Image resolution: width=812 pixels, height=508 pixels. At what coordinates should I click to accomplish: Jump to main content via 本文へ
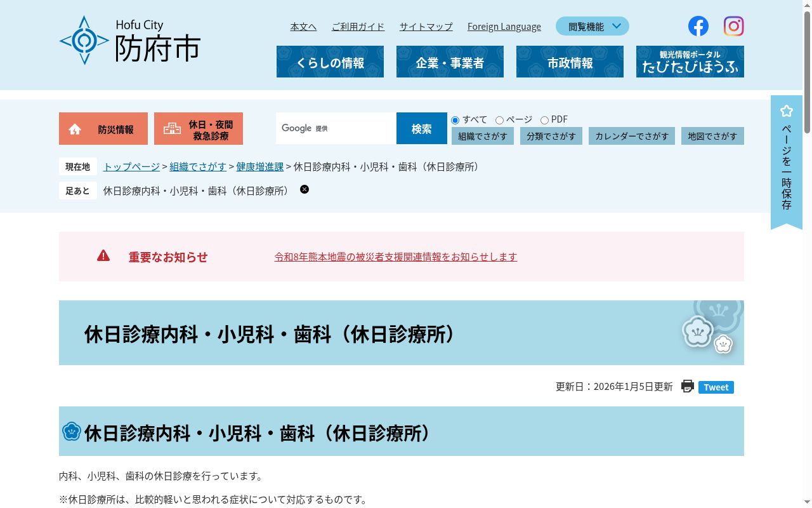(303, 27)
